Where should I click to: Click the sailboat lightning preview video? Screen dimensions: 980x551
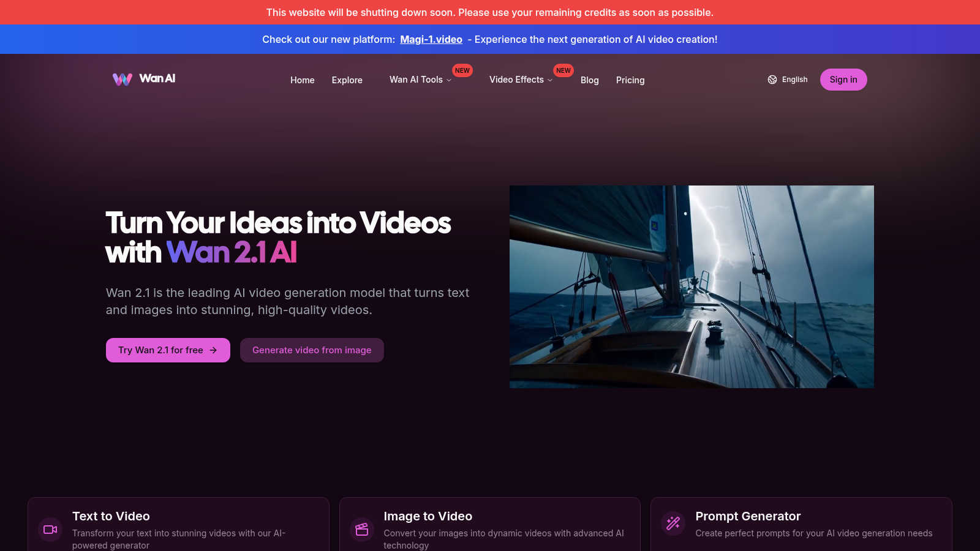[692, 287]
